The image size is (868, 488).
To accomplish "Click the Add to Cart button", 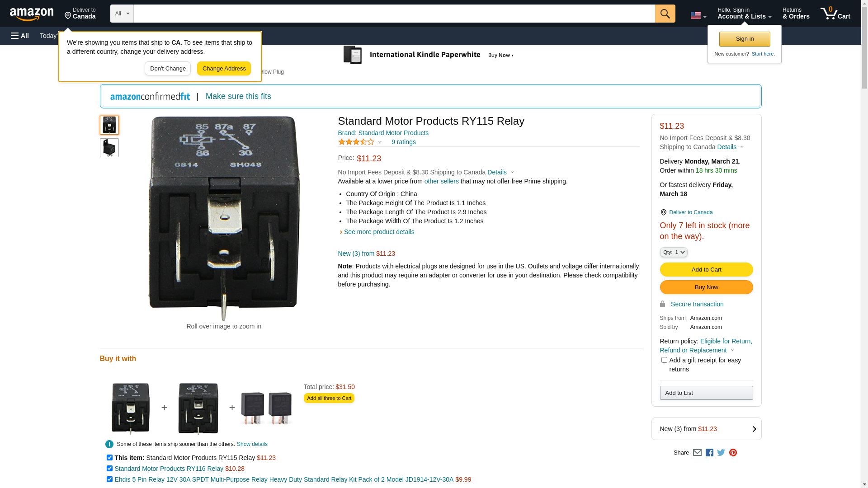I will [x=706, y=270].
